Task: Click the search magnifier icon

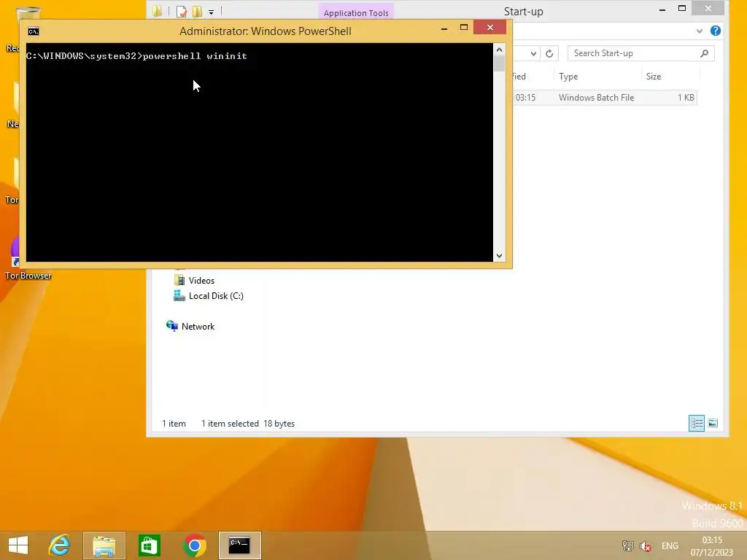Action: point(704,53)
